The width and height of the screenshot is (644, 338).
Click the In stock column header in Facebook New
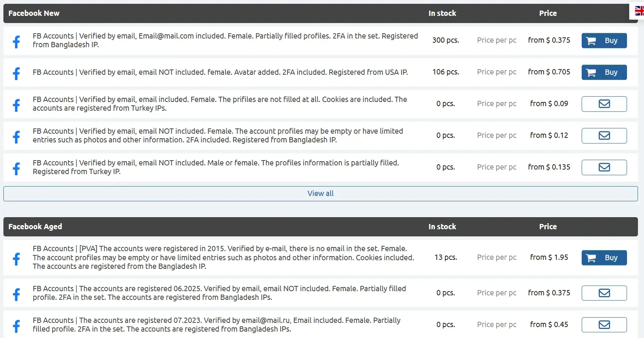tap(442, 13)
